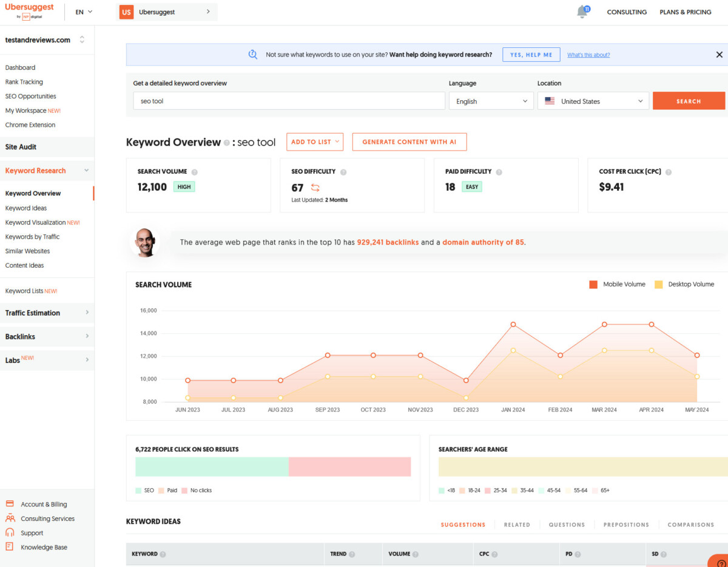Screen dimensions: 728x567
Task: Click the orange US project badge
Action: click(x=126, y=12)
